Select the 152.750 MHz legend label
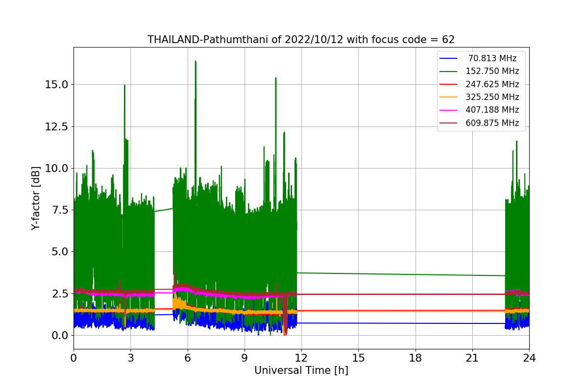 pos(492,71)
